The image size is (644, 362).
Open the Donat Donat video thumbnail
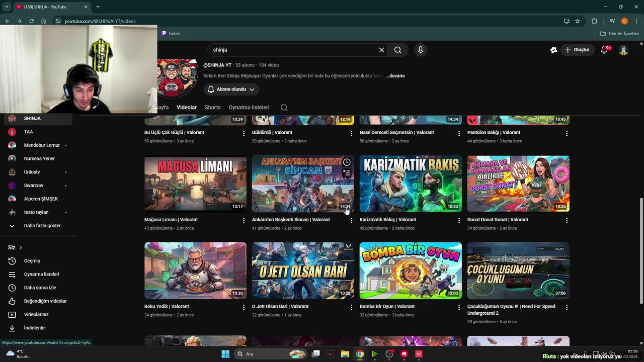pos(518,184)
